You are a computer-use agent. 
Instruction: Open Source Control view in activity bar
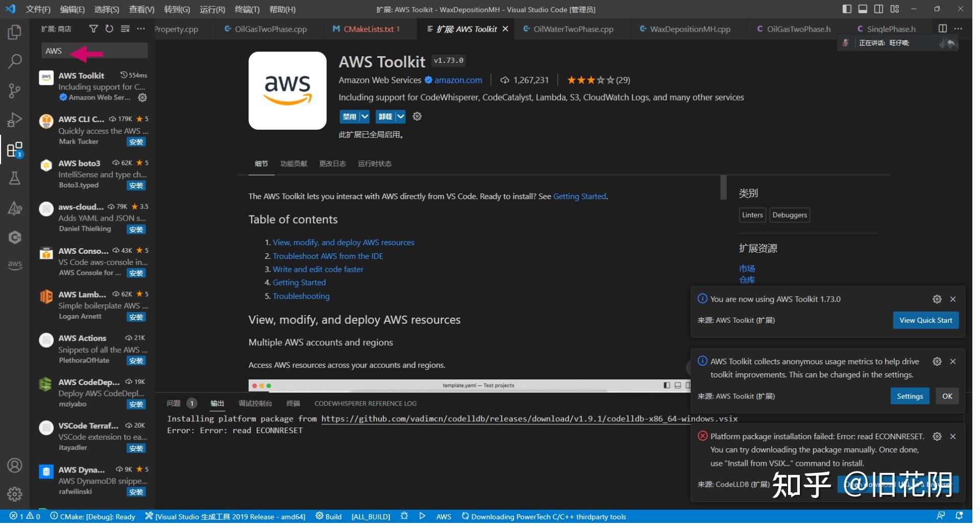pyautogui.click(x=14, y=90)
